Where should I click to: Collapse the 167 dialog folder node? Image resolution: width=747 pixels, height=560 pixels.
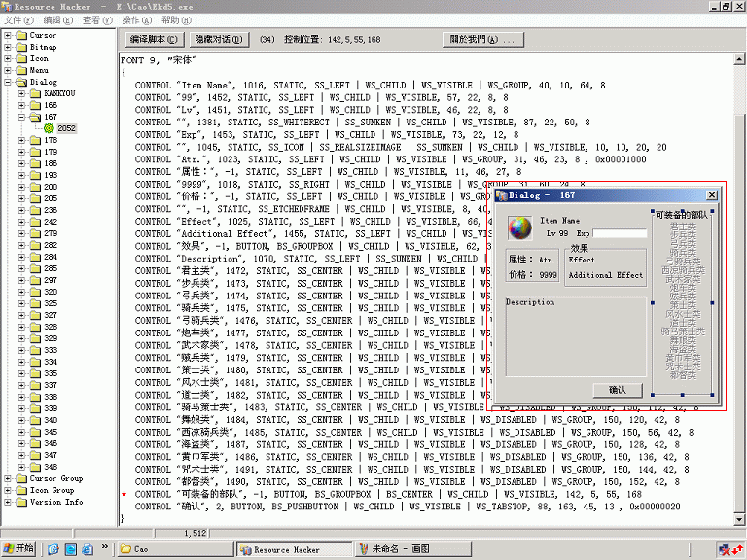(21, 117)
